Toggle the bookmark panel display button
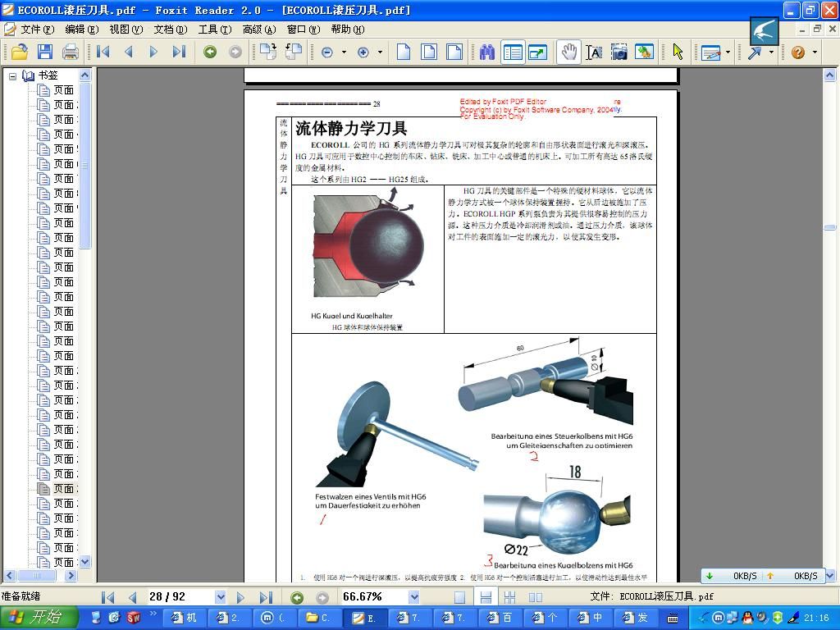 coord(513,52)
